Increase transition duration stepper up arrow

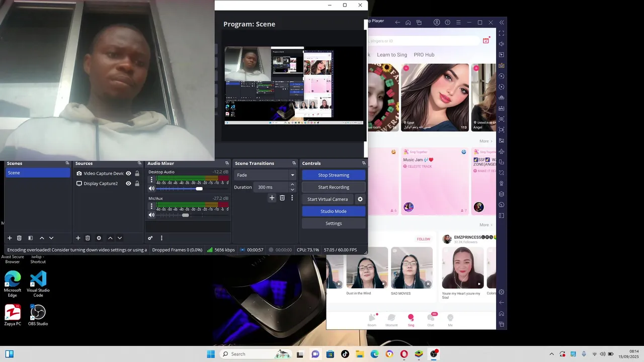coord(292,185)
